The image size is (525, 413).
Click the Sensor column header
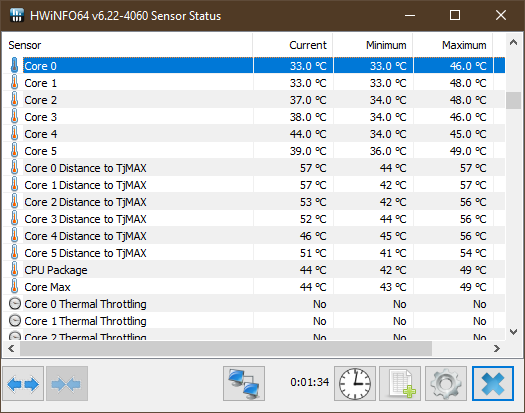(128, 45)
